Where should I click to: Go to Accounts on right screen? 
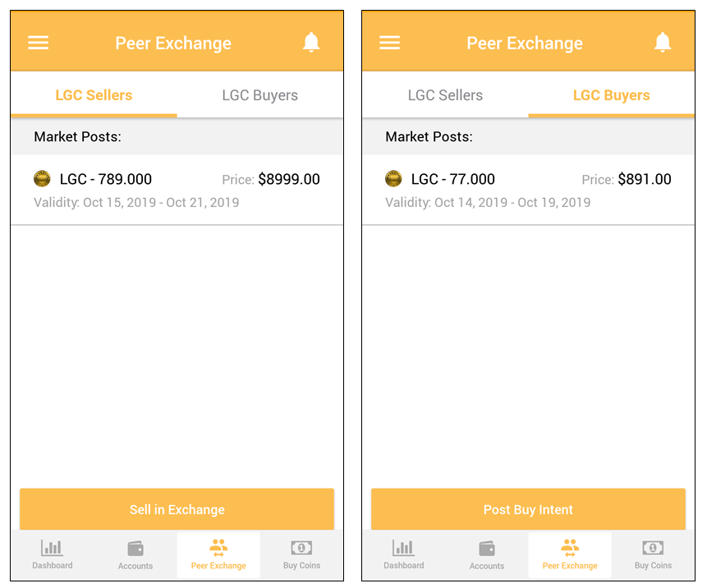(x=487, y=554)
